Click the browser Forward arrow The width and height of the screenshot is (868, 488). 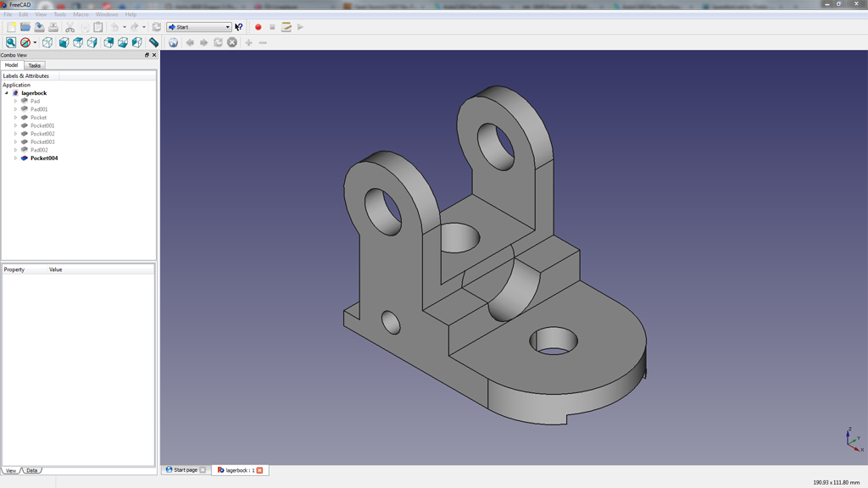203,42
